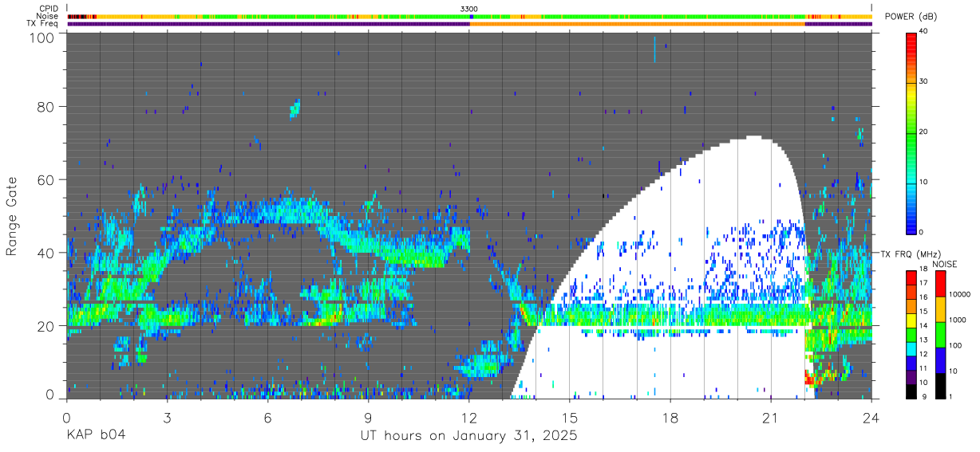The image size is (980, 452).
Task: Click the 3 tick on the UT hours axis
Action: (167, 416)
